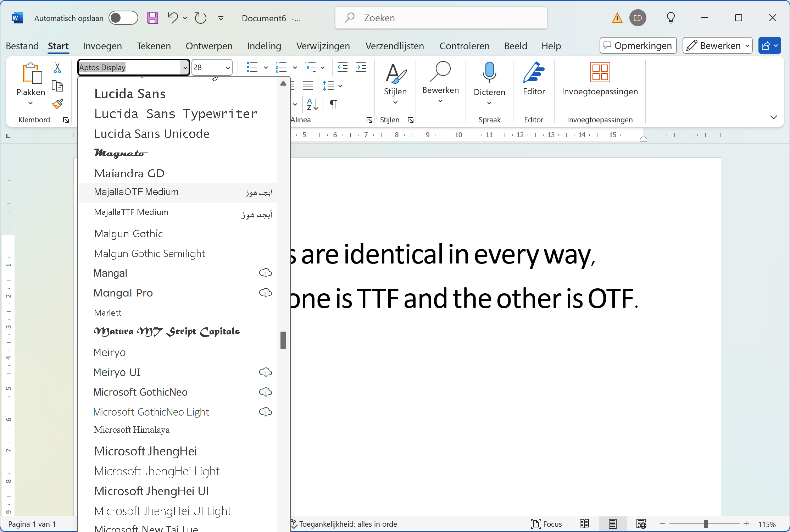Click the tab selector on ruler

9,135
